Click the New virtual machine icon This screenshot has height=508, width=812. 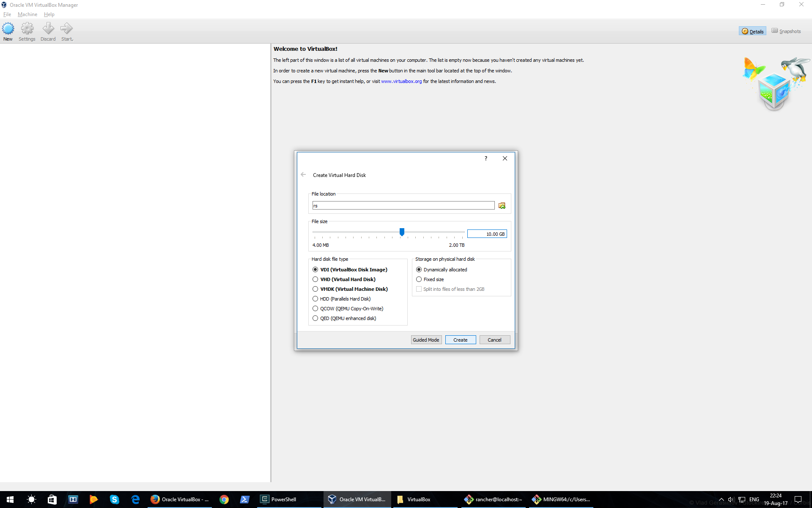coord(8,29)
